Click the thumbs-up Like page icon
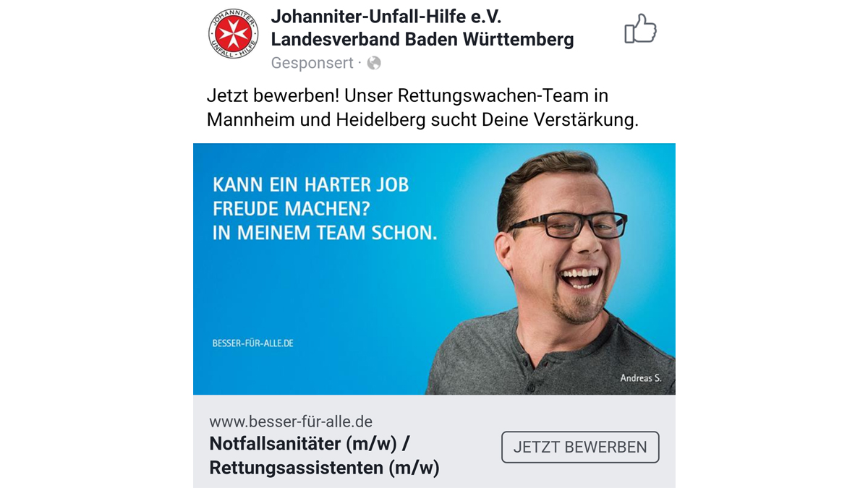 (x=640, y=29)
